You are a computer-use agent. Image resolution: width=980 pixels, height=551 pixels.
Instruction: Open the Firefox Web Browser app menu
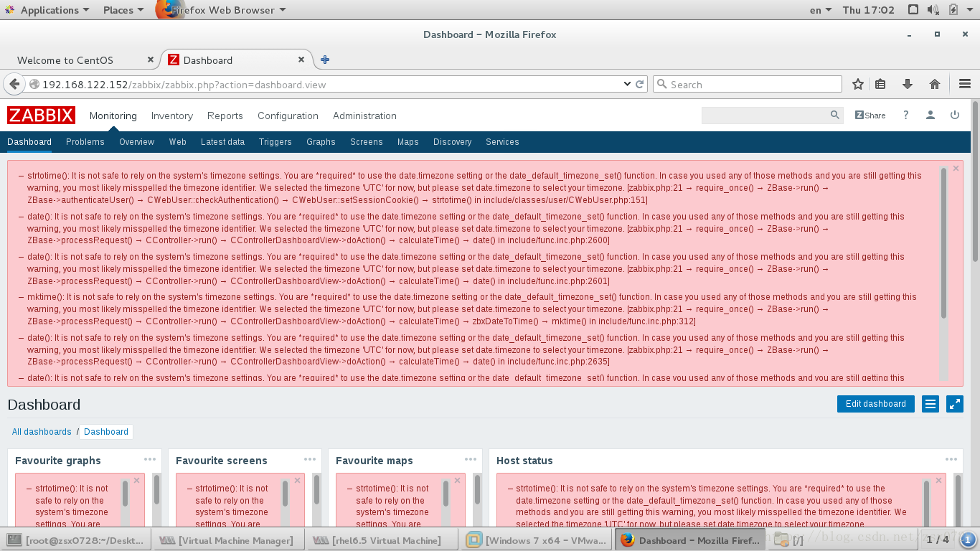pos(222,10)
